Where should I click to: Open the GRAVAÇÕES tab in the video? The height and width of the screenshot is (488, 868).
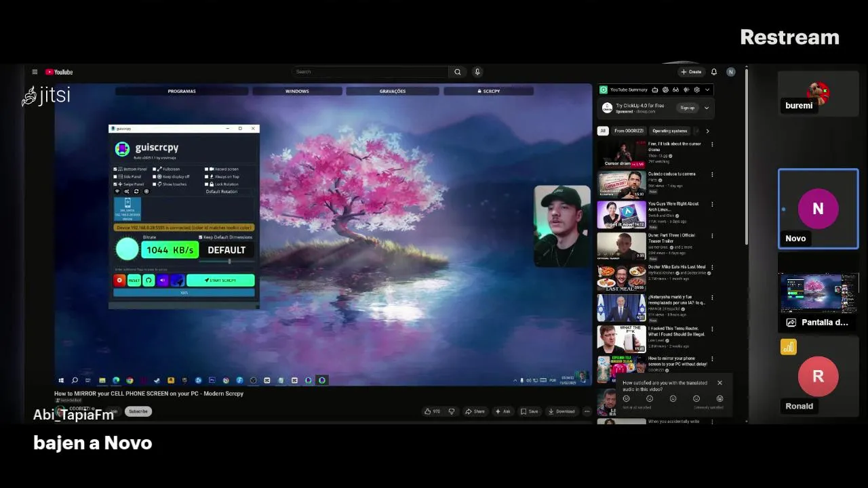(x=393, y=91)
